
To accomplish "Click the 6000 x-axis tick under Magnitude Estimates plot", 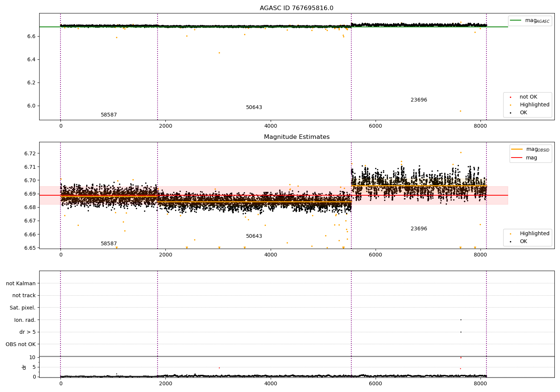I will tap(375, 255).
